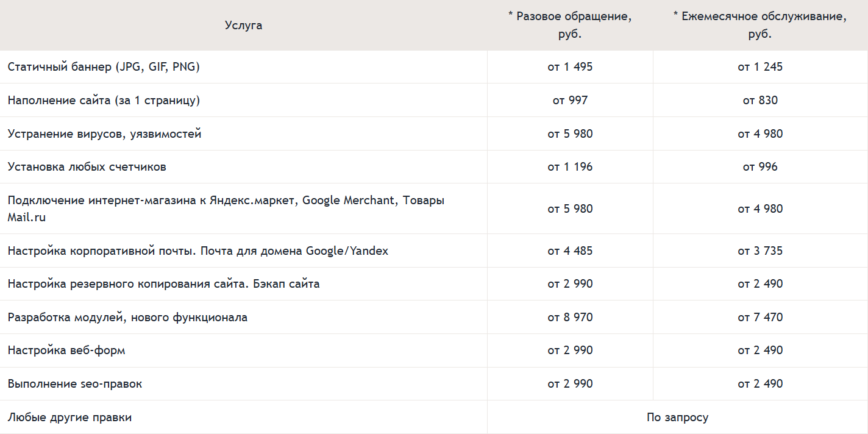Click Настройка веб-форм service name

[66, 350]
